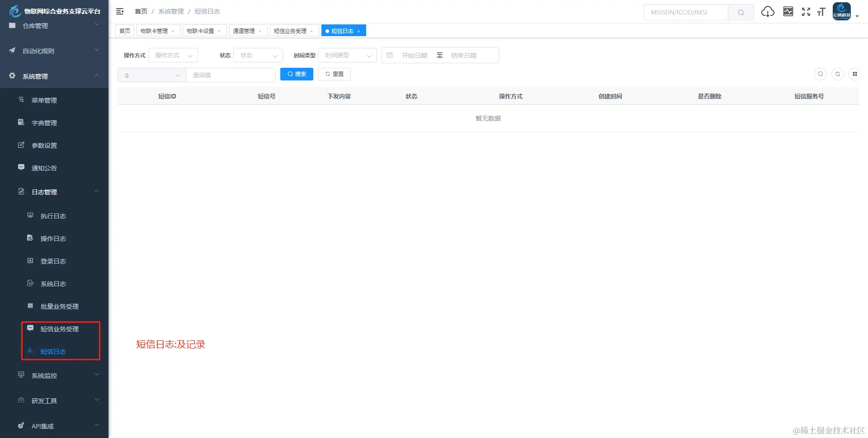868x438 pixels.
Task: Click the 登录日志 icon
Action: tap(30, 260)
